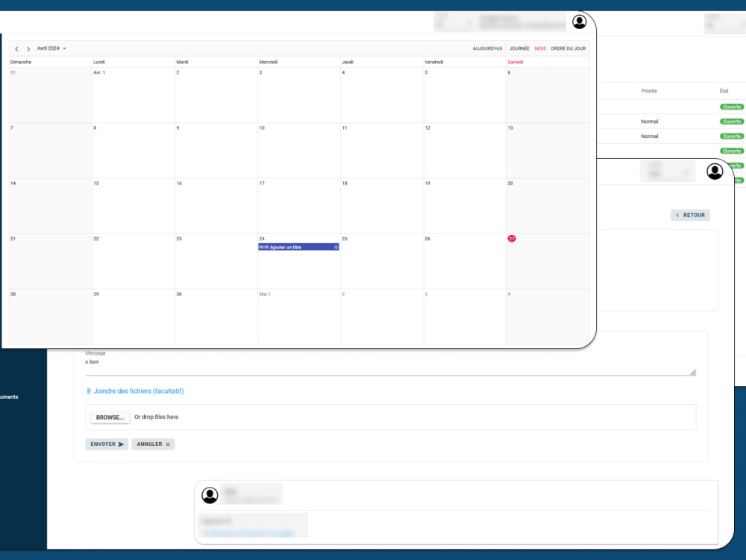The width and height of the screenshot is (746, 560).
Task: Click the RETOUR button
Action: [690, 215]
